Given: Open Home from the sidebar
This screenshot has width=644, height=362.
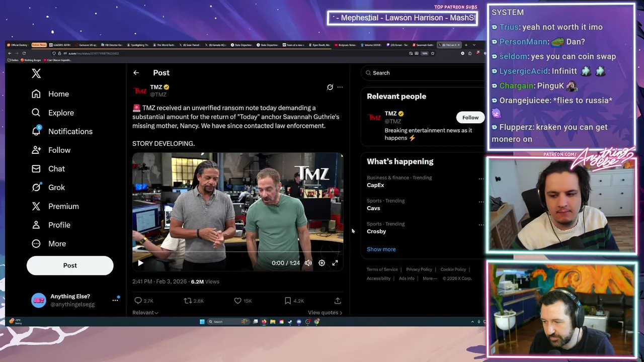Looking at the screenshot, I should pos(50,94).
